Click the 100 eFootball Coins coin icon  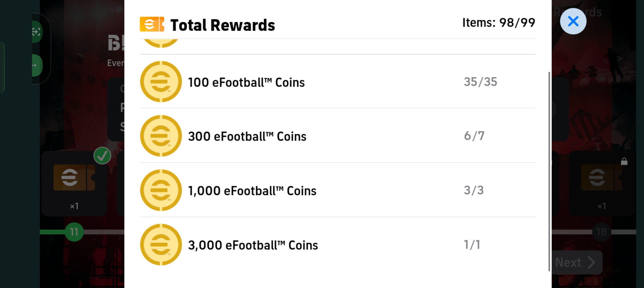click(x=161, y=82)
